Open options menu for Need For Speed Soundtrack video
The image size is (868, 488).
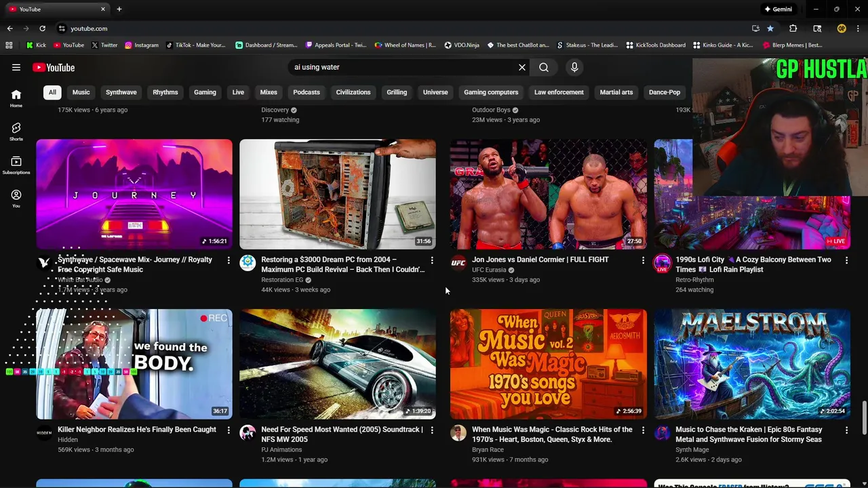(x=432, y=430)
